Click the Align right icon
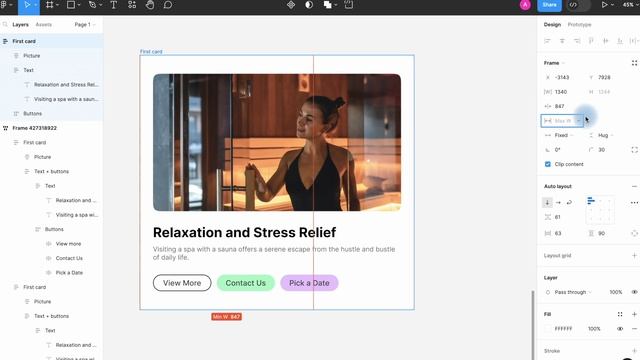Image resolution: width=640 pixels, height=360 pixels. [x=577, y=41]
